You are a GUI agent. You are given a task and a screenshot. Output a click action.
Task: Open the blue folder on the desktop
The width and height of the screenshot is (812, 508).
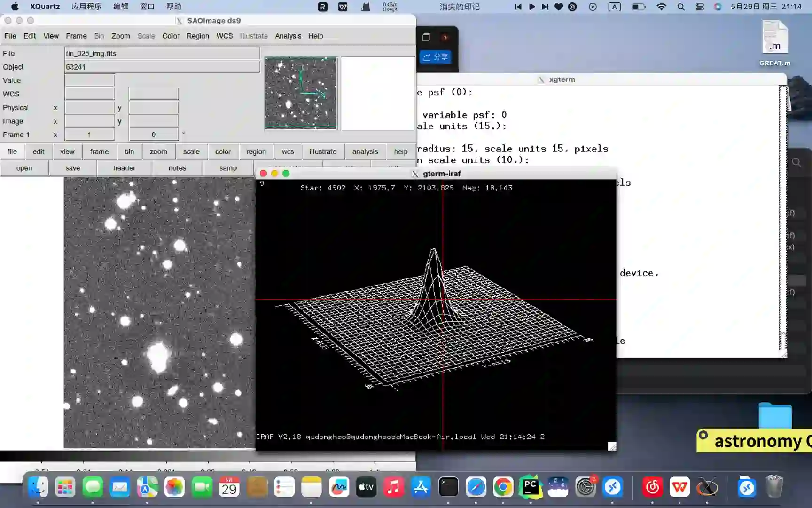(775, 415)
